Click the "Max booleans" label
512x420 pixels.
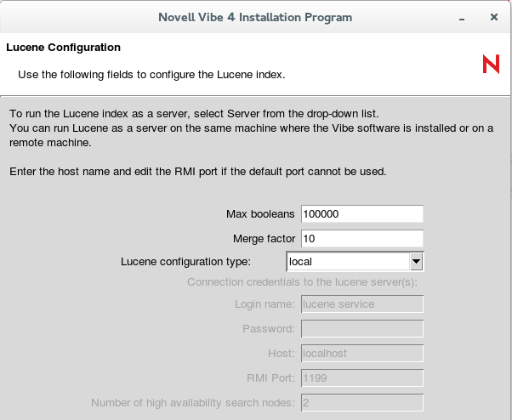[x=259, y=213]
